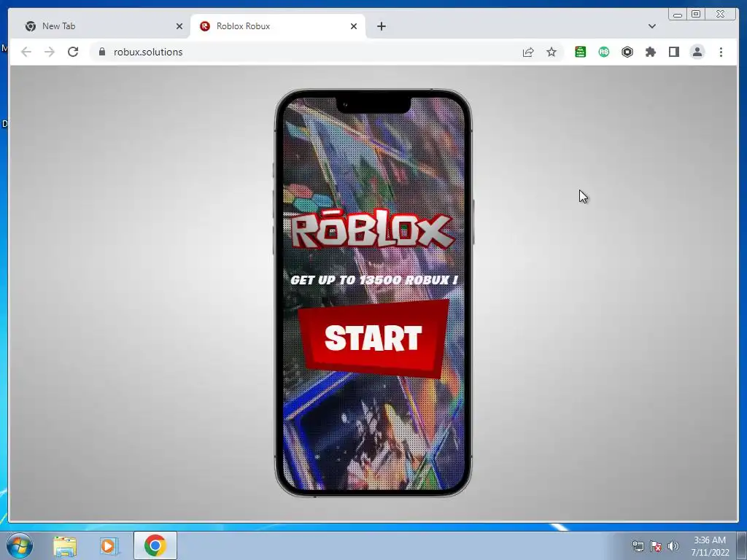Share this page icon

pos(528,52)
